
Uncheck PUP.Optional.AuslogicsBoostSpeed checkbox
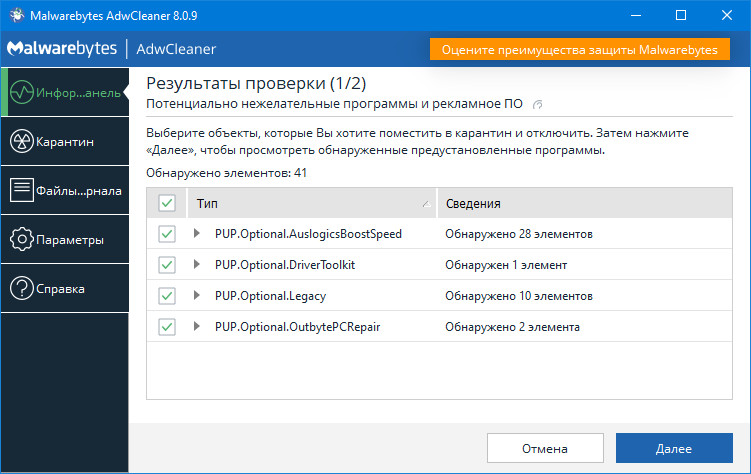(x=167, y=234)
